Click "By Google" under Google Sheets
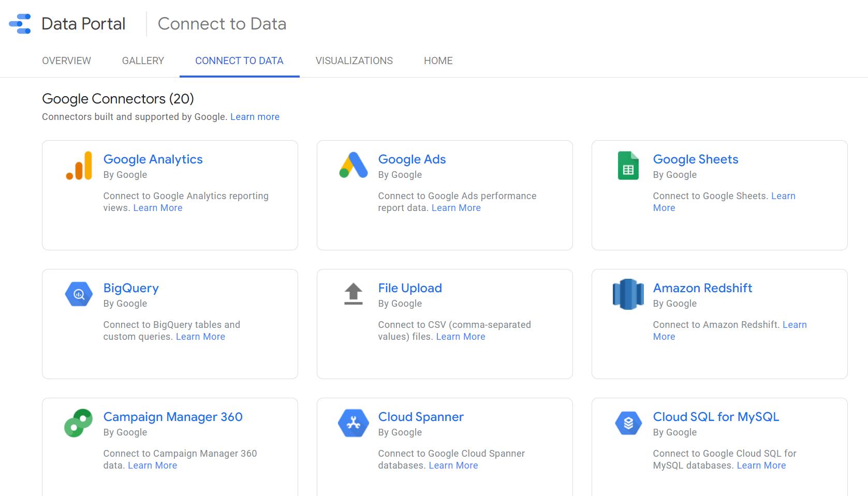The height and width of the screenshot is (496, 868). pyautogui.click(x=675, y=175)
